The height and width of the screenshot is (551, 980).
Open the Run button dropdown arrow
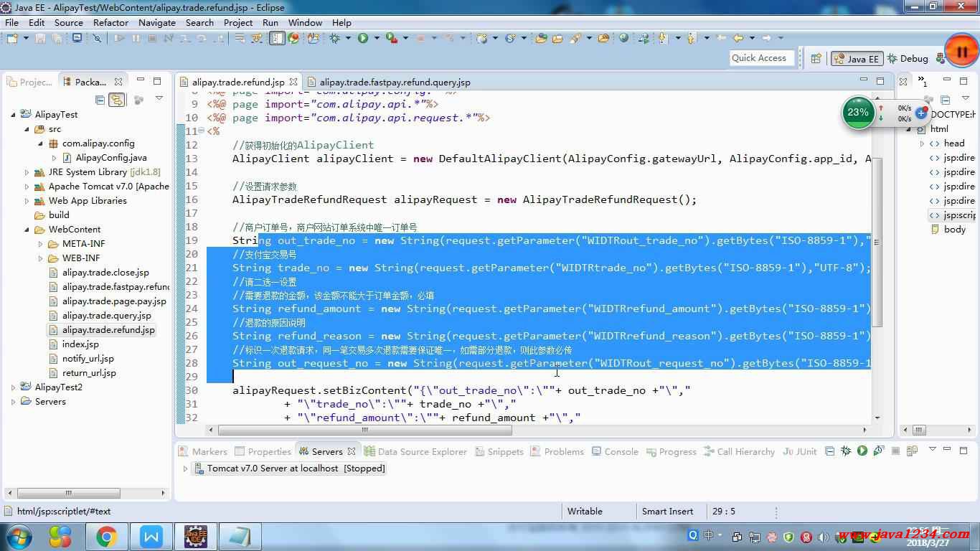tap(375, 38)
